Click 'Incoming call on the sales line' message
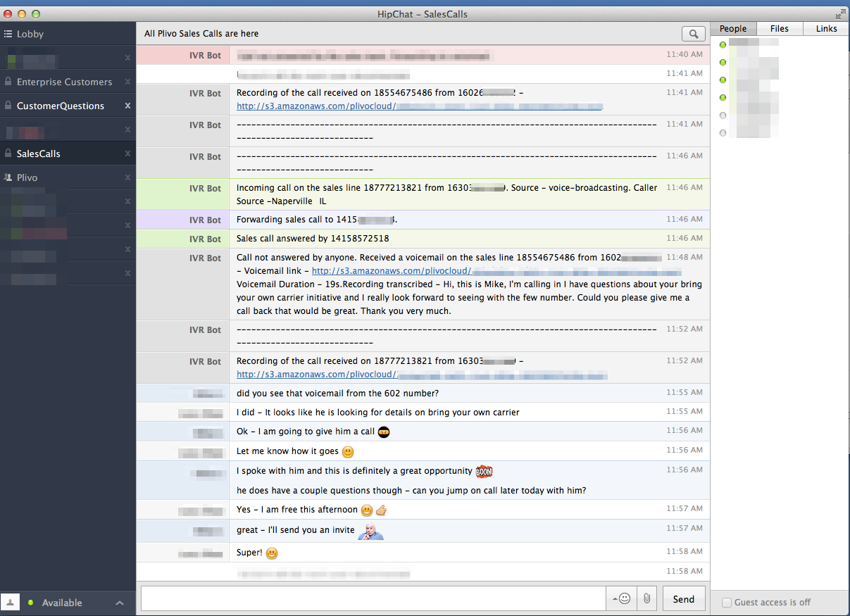The width and height of the screenshot is (850, 616). [x=446, y=194]
